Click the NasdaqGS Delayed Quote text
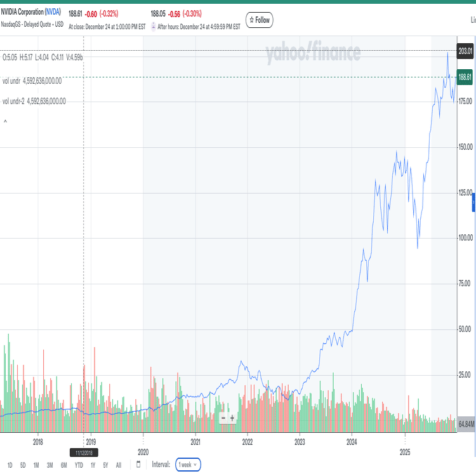This screenshot has width=476, height=476. [32, 24]
